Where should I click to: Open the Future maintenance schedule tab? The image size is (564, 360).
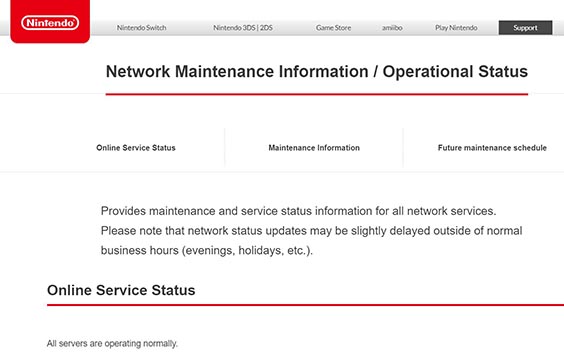[492, 148]
